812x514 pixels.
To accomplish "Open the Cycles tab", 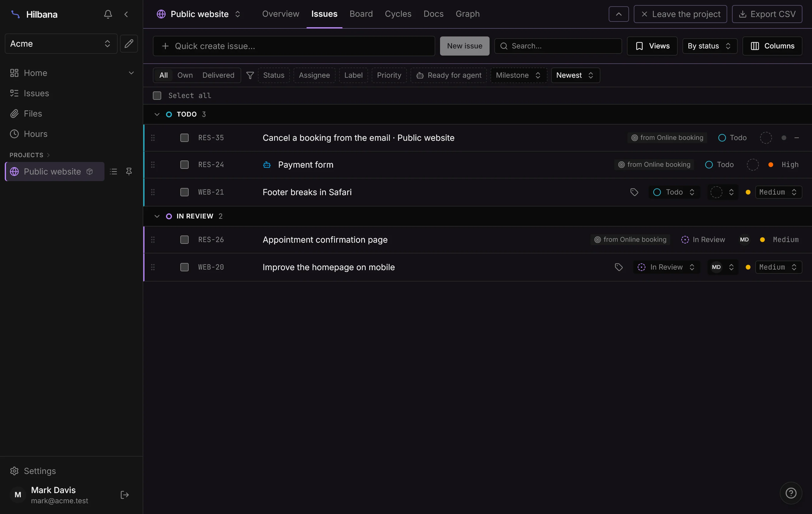I will coord(398,14).
